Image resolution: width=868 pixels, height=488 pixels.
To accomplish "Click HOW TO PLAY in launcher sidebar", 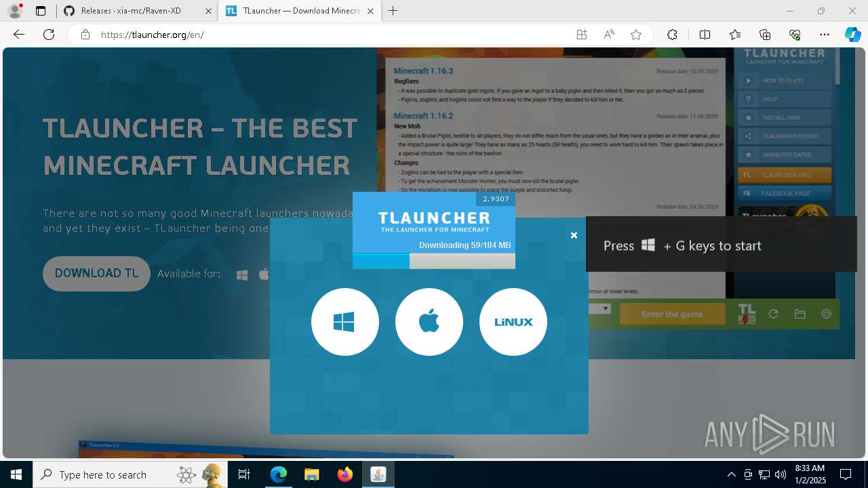I will point(785,81).
